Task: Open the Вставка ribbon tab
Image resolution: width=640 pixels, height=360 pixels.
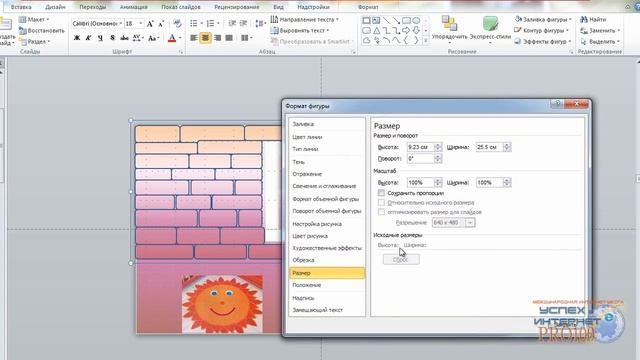Action: pyautogui.click(x=21, y=7)
